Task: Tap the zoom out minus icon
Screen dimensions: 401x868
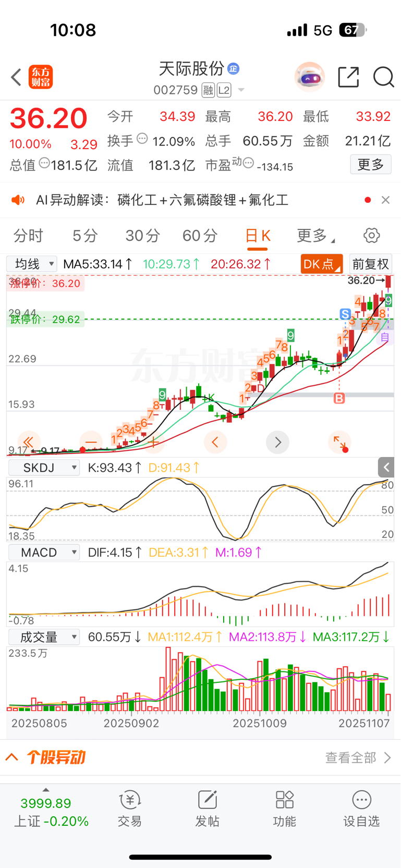Action: tap(91, 442)
